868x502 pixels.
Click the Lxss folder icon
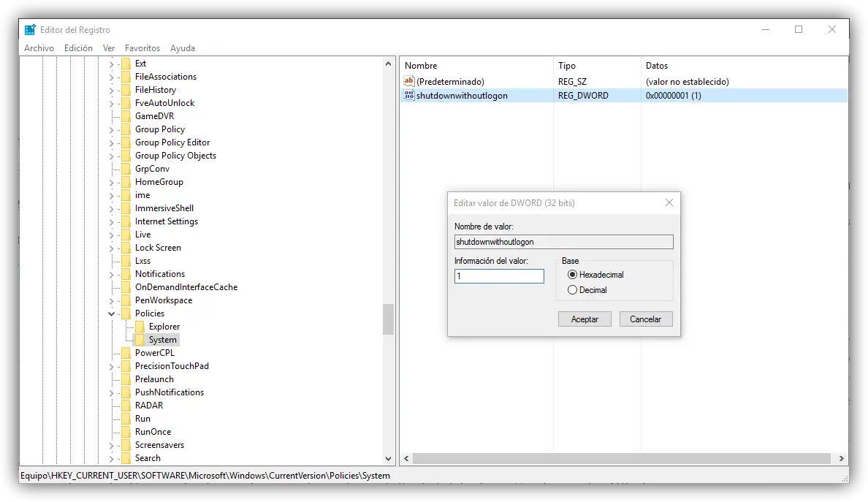(x=126, y=261)
